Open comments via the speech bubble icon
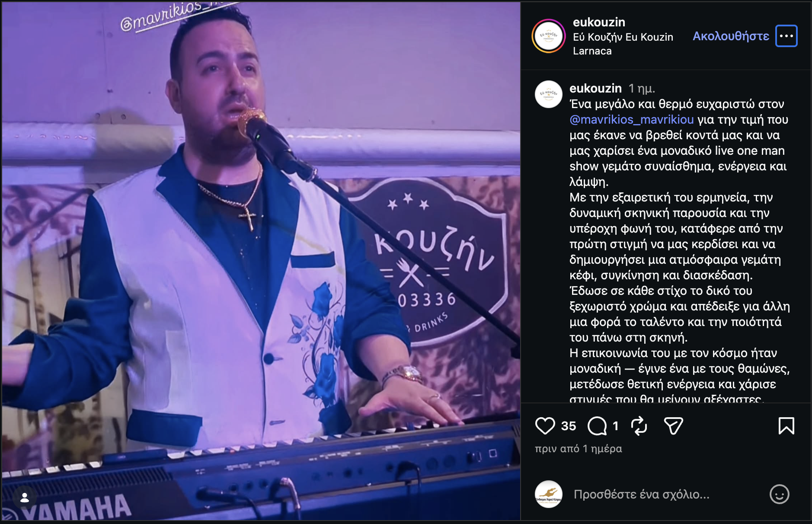812x524 pixels. pos(597,426)
